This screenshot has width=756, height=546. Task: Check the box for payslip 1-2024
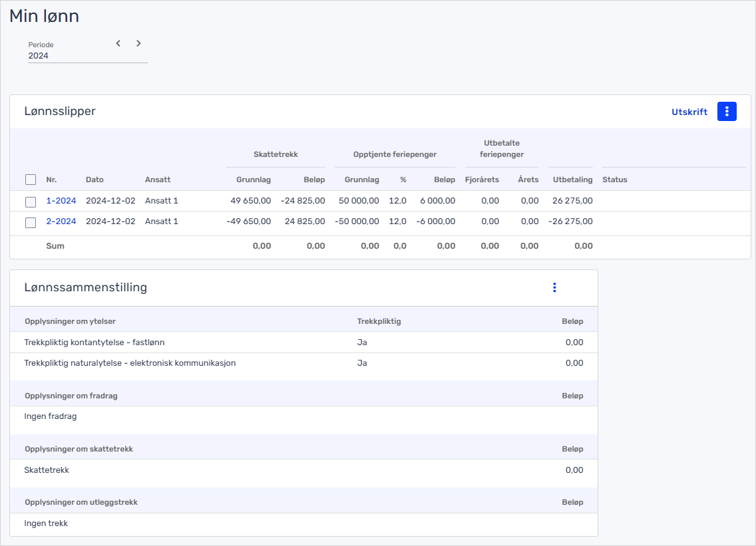point(31,202)
